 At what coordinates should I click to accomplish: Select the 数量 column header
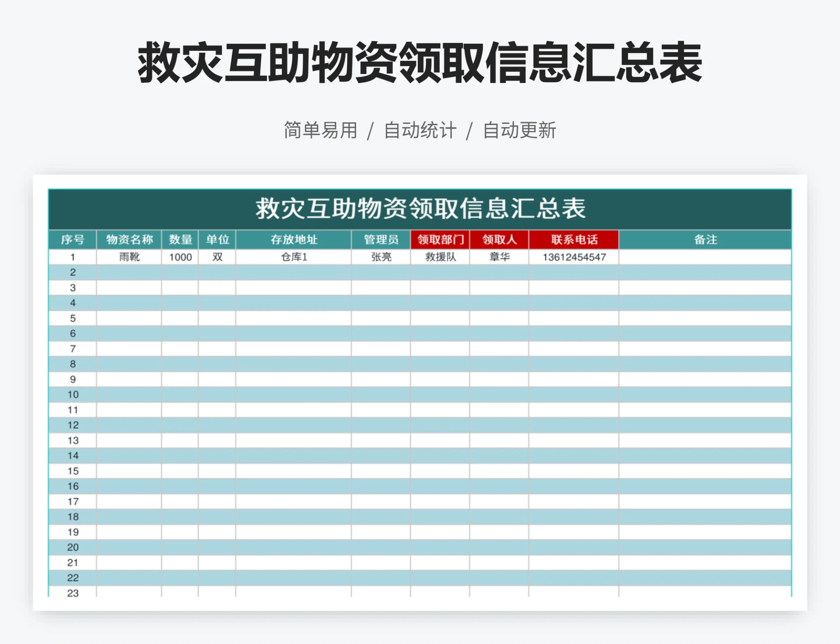[181, 239]
